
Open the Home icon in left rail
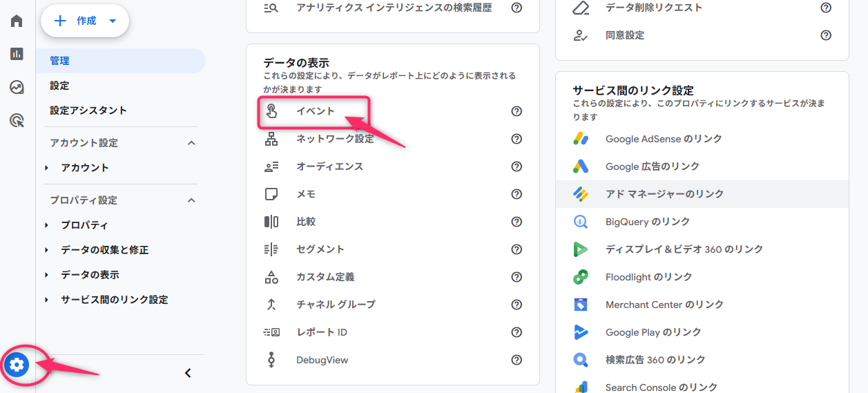[17, 21]
